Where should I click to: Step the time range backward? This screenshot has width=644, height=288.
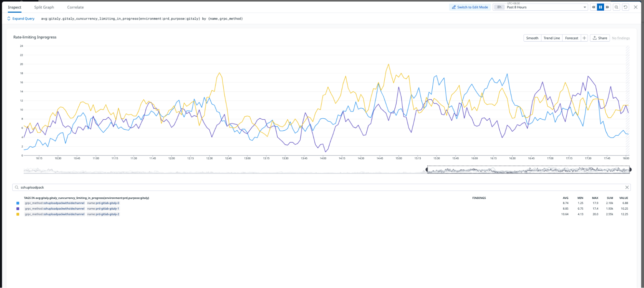593,7
